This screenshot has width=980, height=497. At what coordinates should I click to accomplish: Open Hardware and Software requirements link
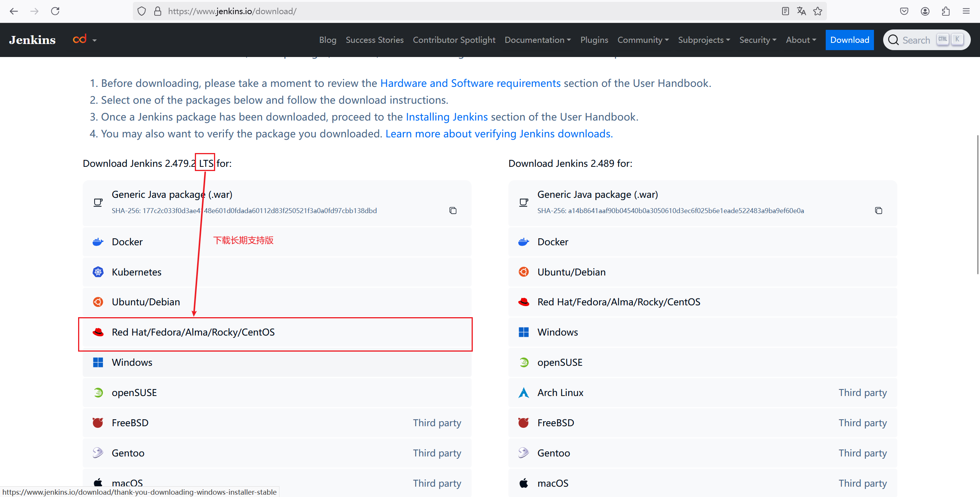pos(470,83)
